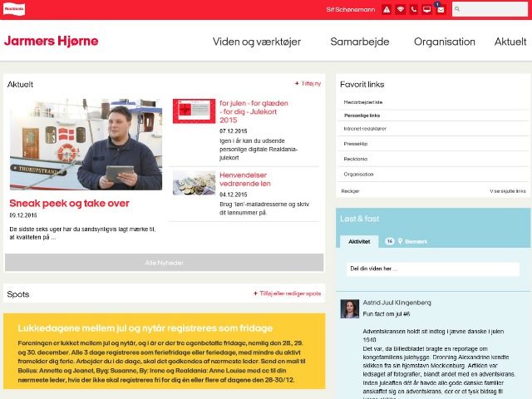Expand hidden links via Vis skjulte links
Screen dimensions: 532x399
click(507, 190)
